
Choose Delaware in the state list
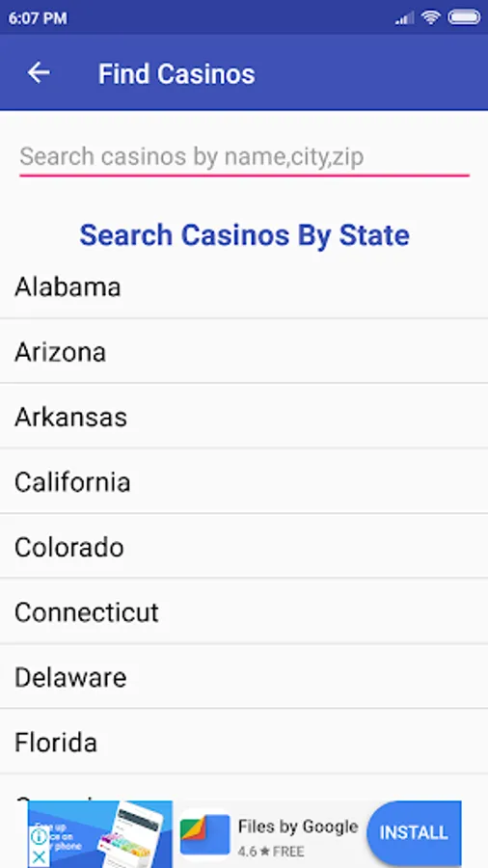click(x=244, y=676)
